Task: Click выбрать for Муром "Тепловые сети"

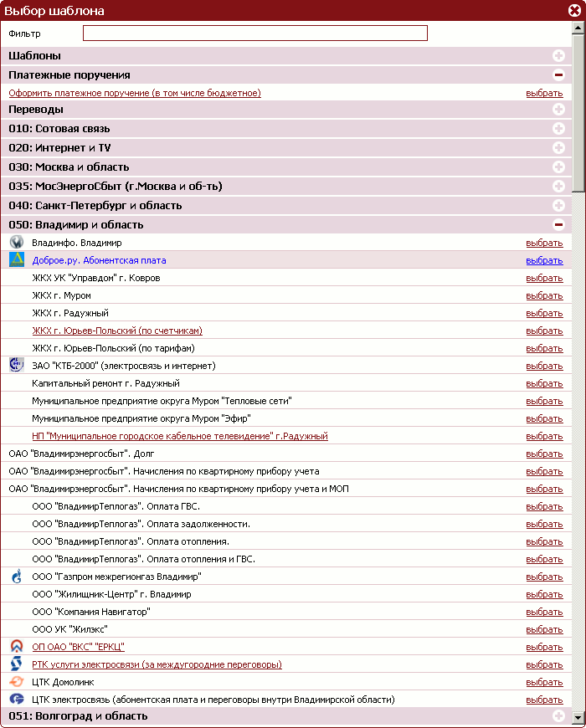Action: click(x=544, y=401)
